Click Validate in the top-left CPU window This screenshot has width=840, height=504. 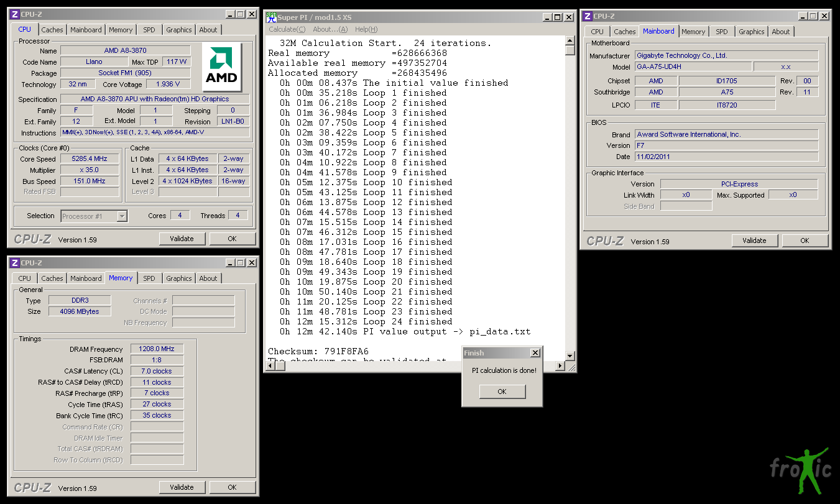click(x=182, y=239)
